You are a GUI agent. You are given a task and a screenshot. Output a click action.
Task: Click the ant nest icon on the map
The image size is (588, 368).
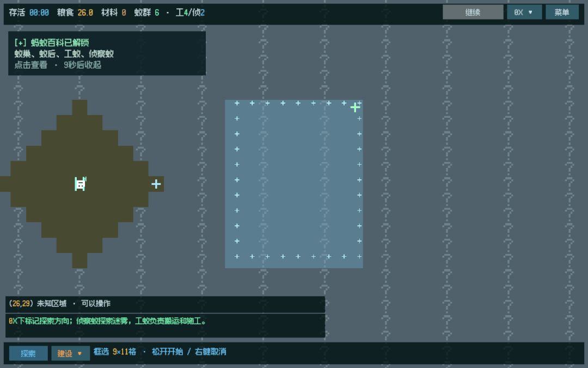coord(80,184)
